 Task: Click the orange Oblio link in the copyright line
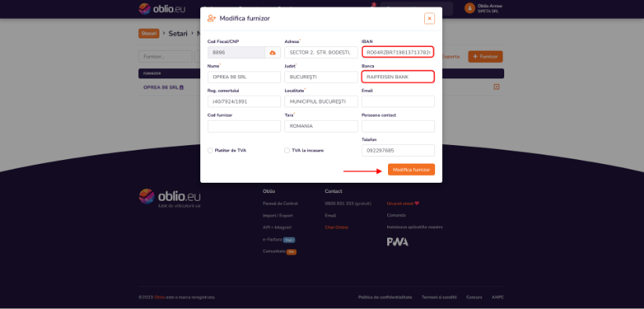tap(159, 297)
